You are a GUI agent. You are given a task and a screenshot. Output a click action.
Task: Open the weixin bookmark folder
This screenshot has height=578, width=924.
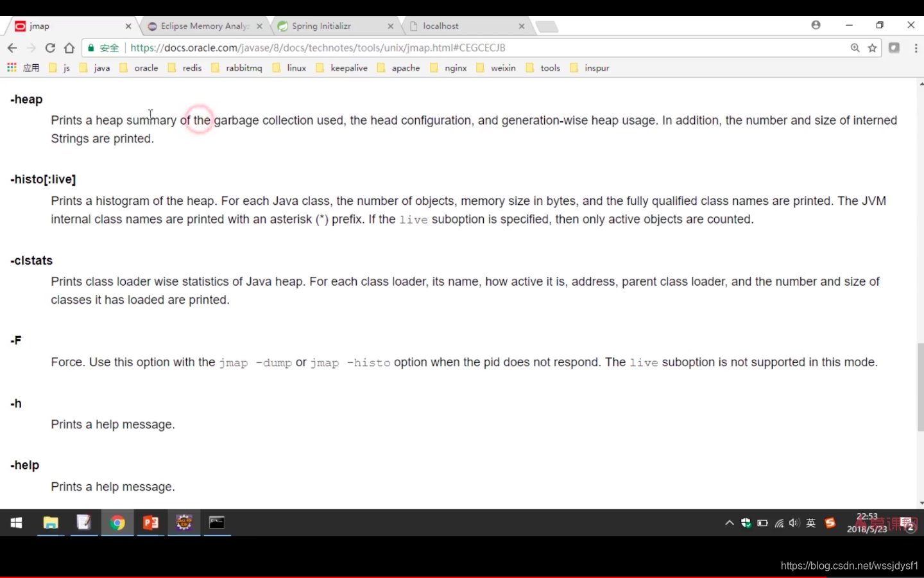(x=496, y=68)
